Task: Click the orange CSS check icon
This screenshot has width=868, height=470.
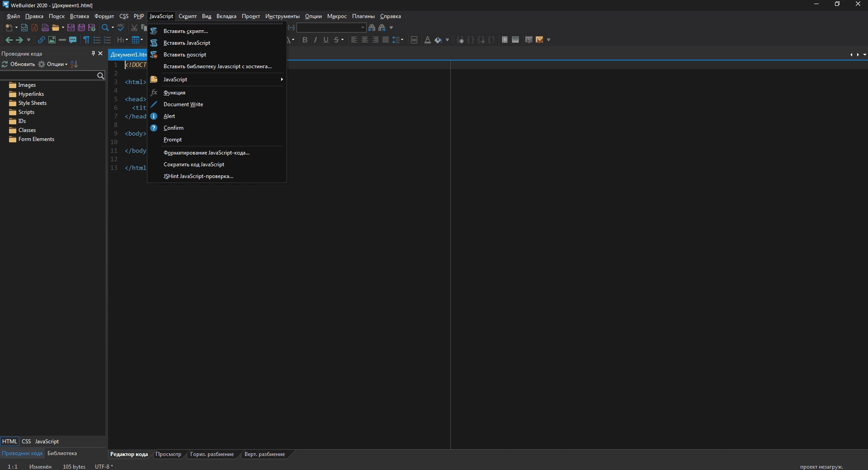Action: (x=539, y=40)
